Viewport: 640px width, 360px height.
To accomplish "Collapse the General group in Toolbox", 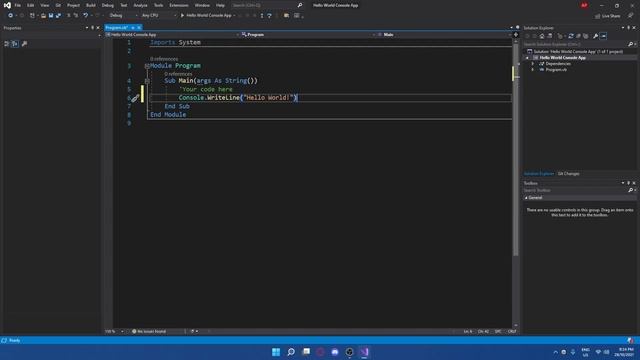I will [x=526, y=198].
